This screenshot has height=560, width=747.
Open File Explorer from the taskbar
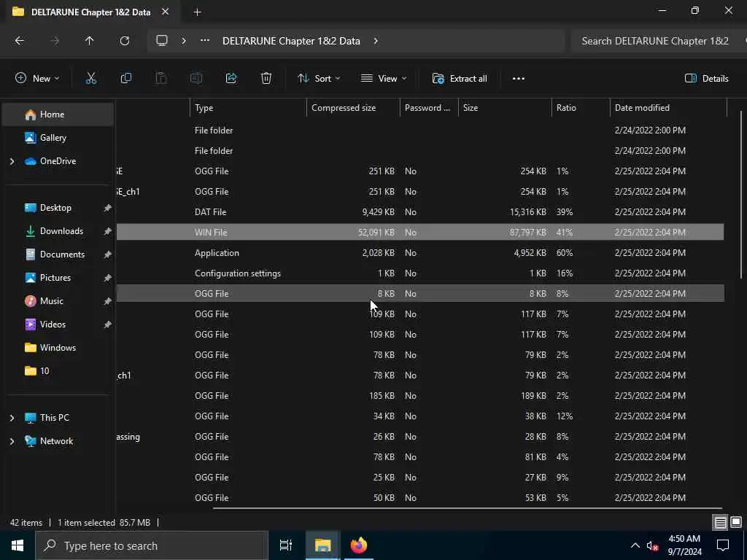322,545
